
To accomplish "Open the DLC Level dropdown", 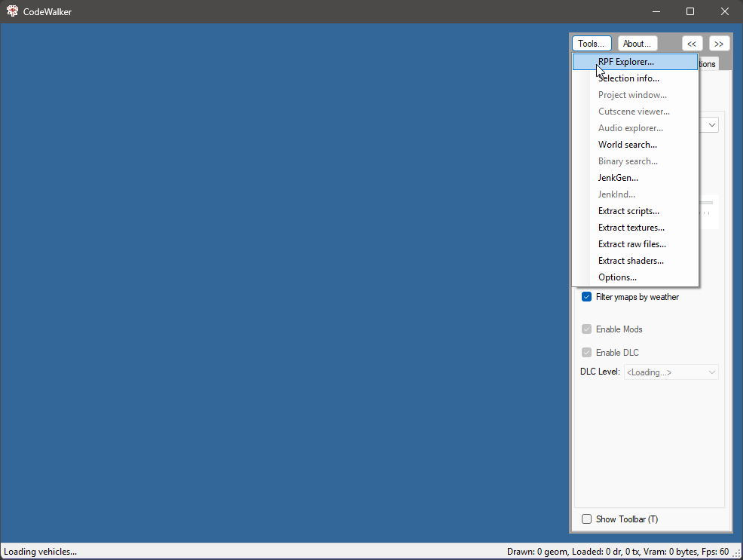I will pos(671,372).
